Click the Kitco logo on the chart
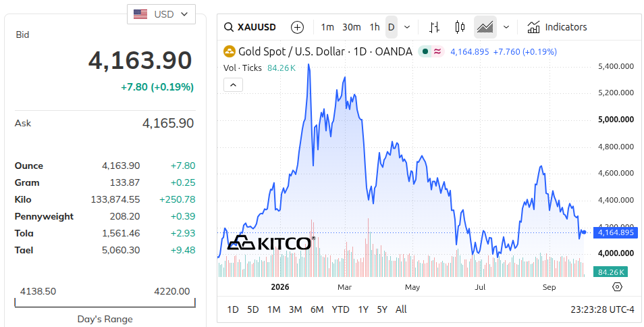Screen dimensions: 644x327 tap(271, 243)
